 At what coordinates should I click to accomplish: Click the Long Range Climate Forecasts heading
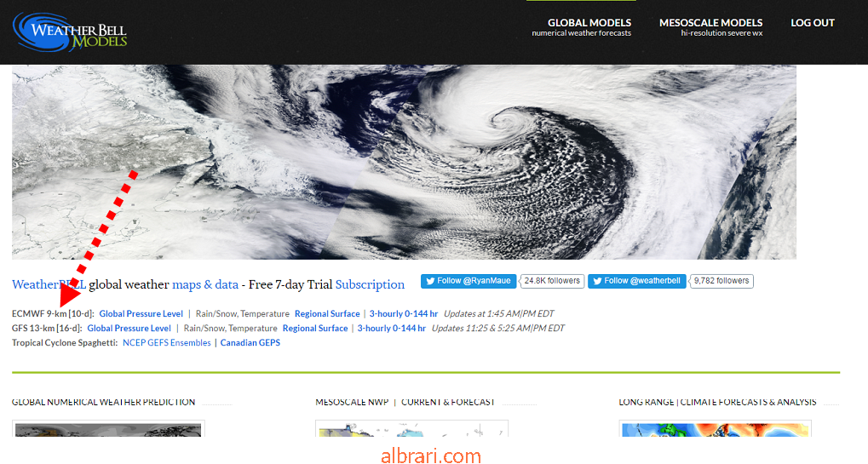pyautogui.click(x=717, y=402)
